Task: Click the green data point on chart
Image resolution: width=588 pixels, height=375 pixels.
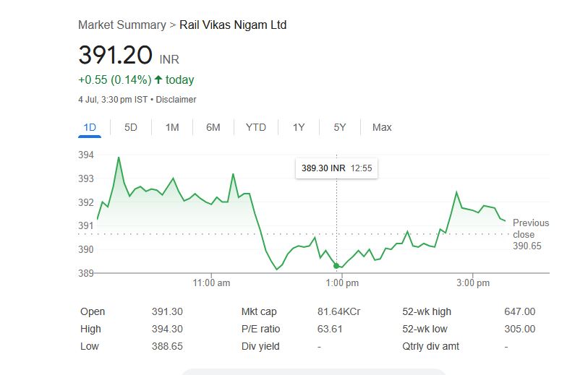Action: (337, 266)
